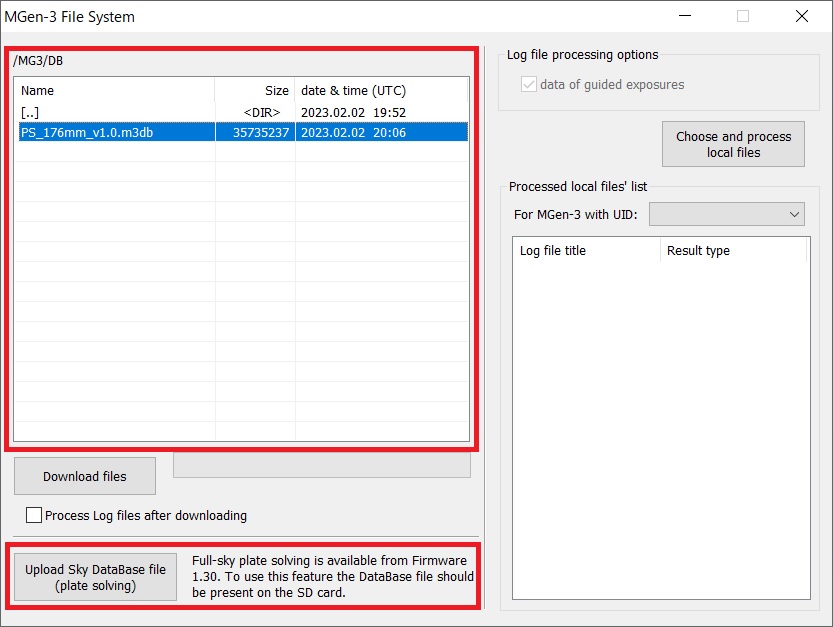Click the Download files button
Screen dimensions: 833x627
pyautogui.click(x=85, y=476)
